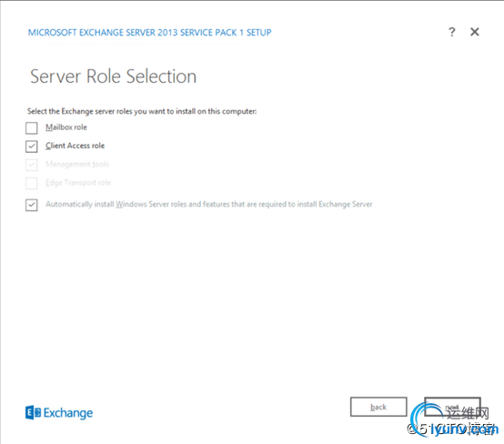Click the disabled Edge Transport role checkbox

coord(32,183)
